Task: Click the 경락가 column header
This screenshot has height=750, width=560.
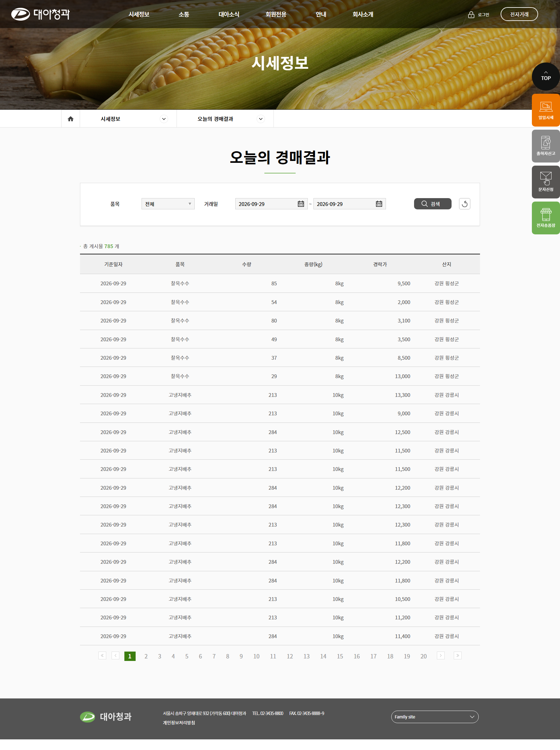Action: (380, 264)
